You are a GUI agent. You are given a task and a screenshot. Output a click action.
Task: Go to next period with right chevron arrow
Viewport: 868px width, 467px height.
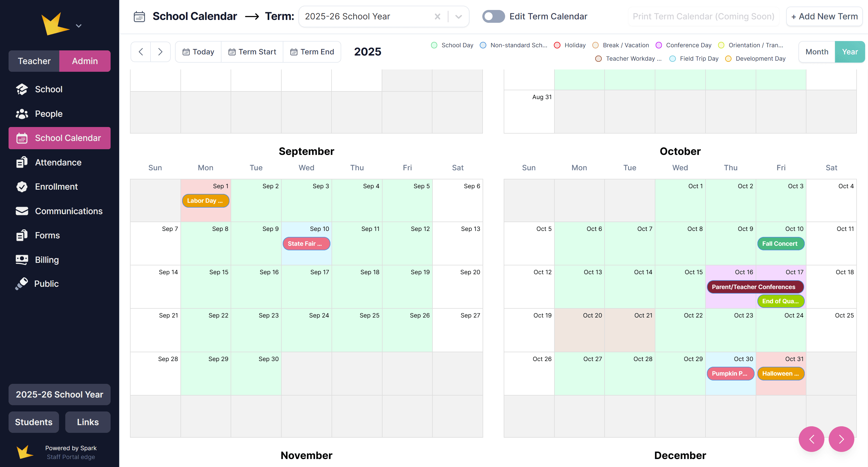pos(160,52)
